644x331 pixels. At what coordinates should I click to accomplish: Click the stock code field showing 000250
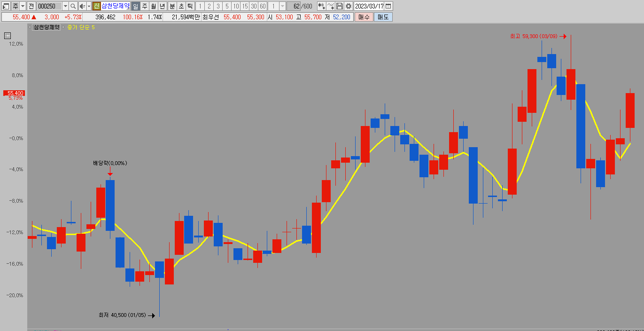click(49, 6)
